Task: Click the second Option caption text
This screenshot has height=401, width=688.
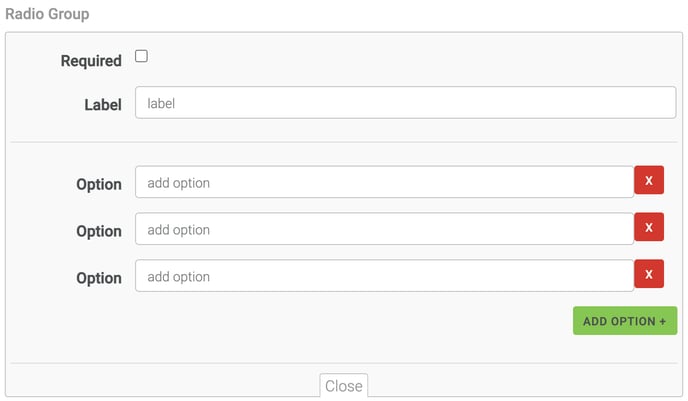Action: (99, 231)
